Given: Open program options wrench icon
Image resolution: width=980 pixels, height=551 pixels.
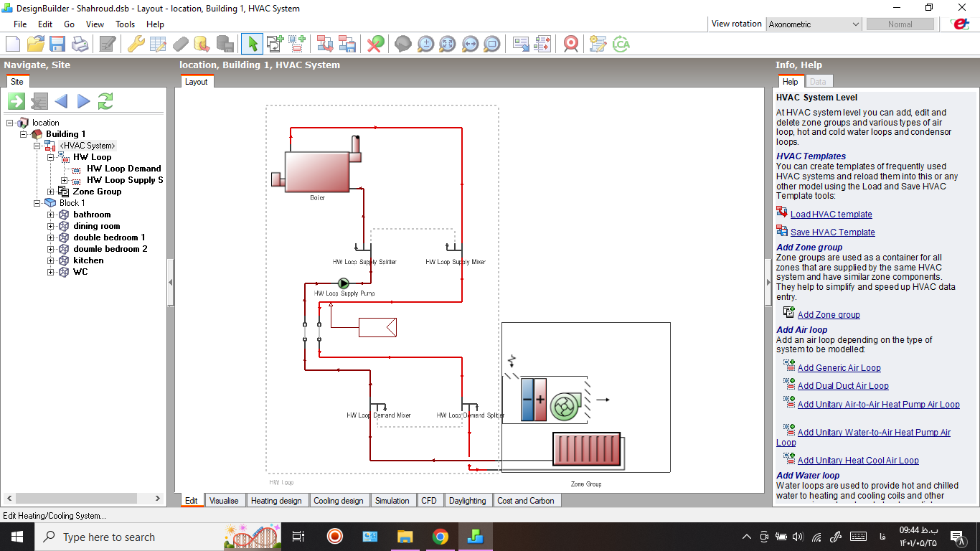Looking at the screenshot, I should 136,44.
